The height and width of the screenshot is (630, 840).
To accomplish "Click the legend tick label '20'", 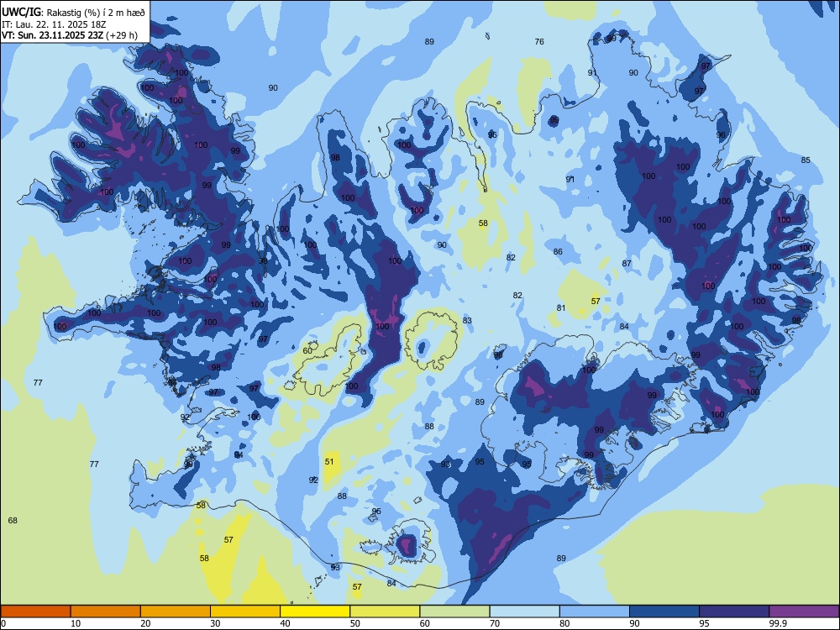I will click(x=145, y=623).
